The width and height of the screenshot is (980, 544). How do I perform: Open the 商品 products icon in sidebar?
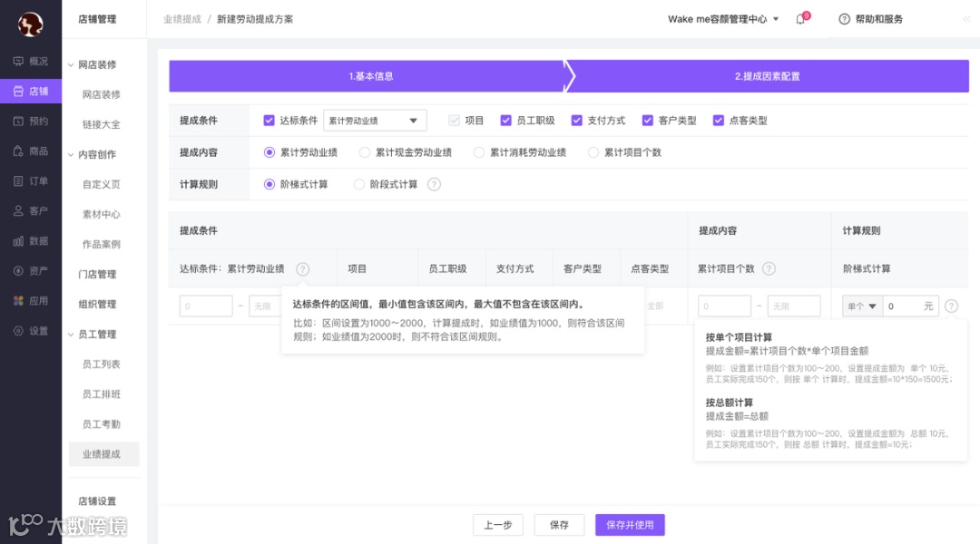(18, 151)
